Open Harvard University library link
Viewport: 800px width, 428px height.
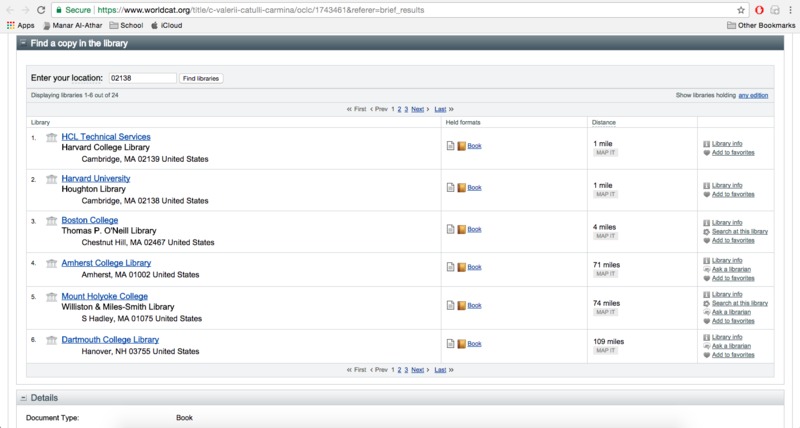click(96, 179)
